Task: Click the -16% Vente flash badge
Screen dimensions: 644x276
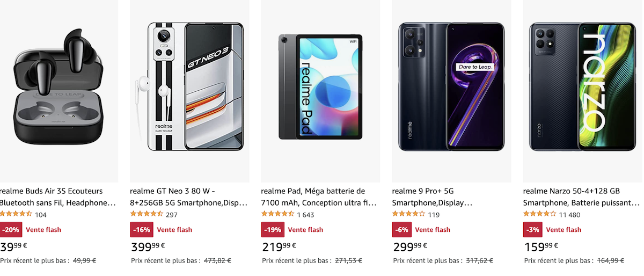Action: tap(142, 230)
